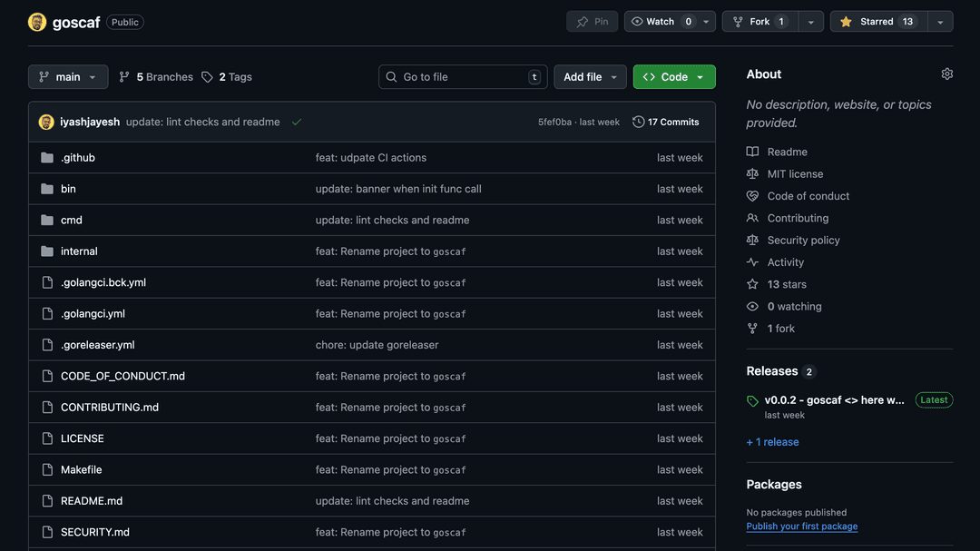The width and height of the screenshot is (980, 551).
Task: Click the magnifier in Go to file
Action: (391, 76)
